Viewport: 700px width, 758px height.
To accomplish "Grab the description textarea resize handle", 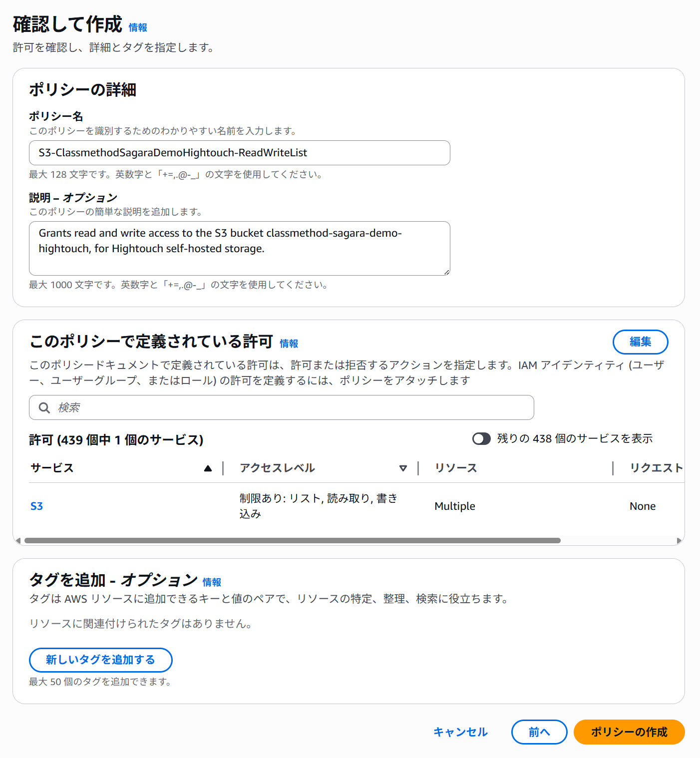I will click(x=446, y=272).
